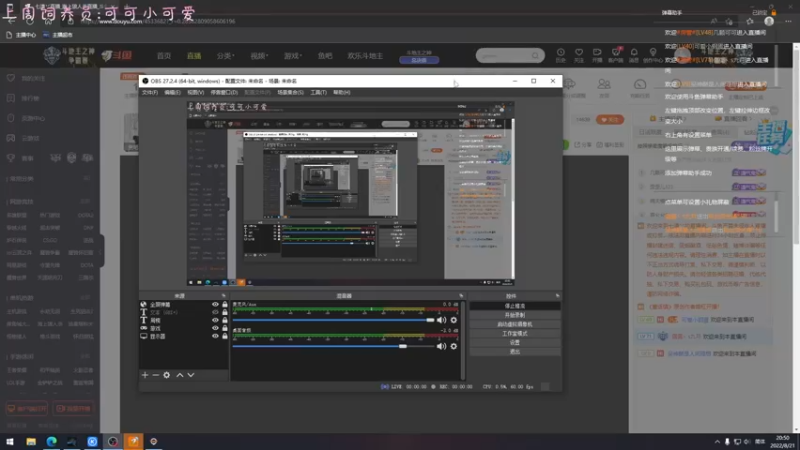
Task: Switch to OBS Studio taskbar icon
Action: tap(113, 441)
